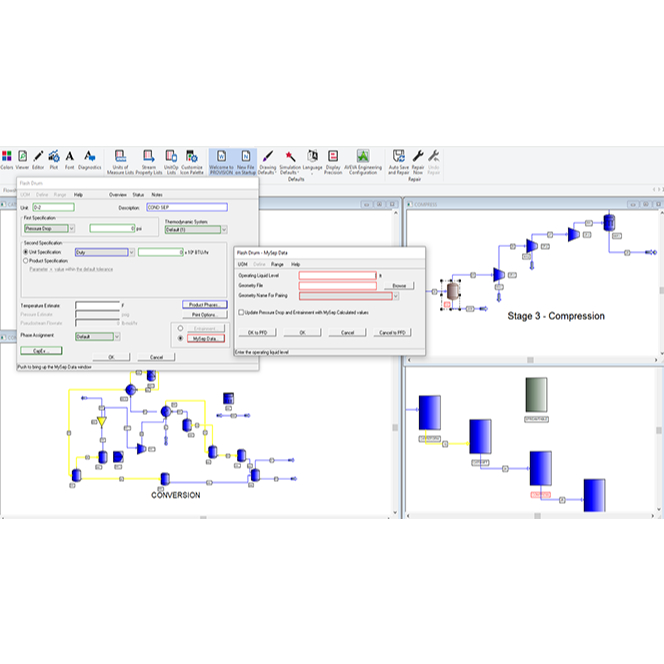Open AVEVA Engineering Configuration

363,162
